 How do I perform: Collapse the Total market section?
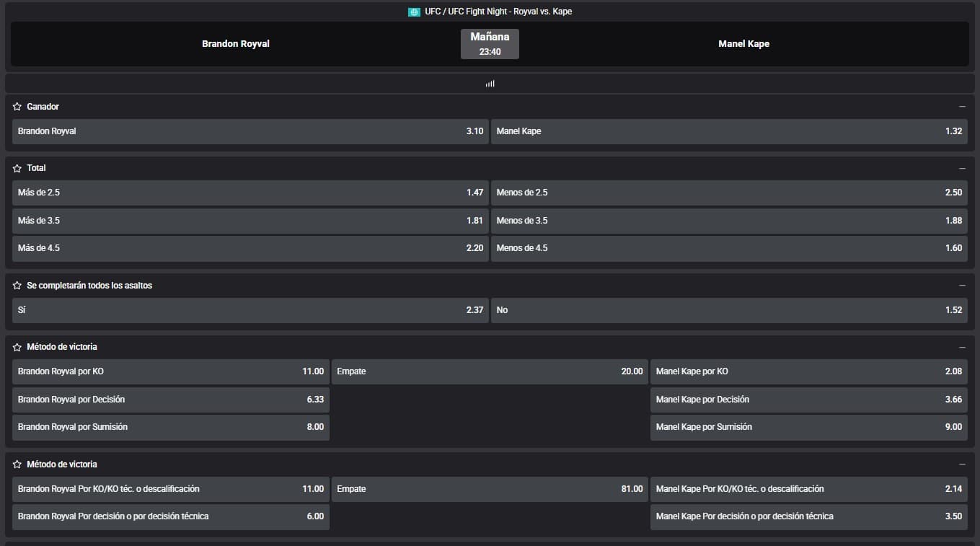(x=962, y=168)
